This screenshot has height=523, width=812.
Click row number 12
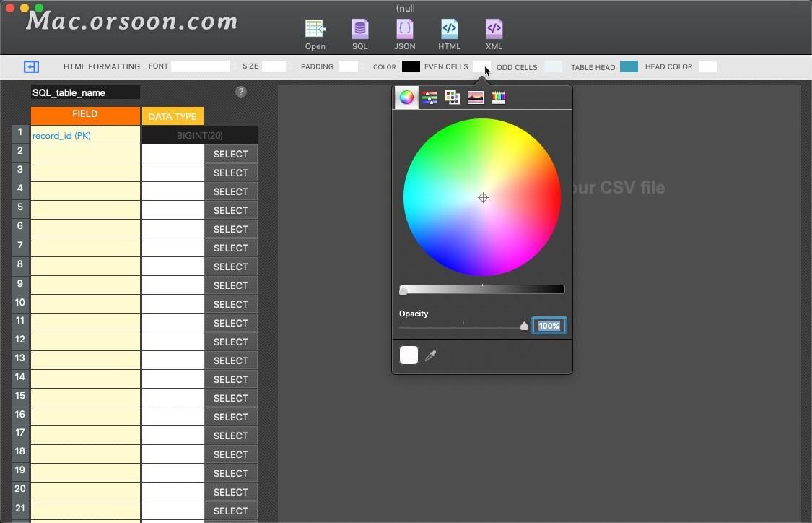point(20,339)
